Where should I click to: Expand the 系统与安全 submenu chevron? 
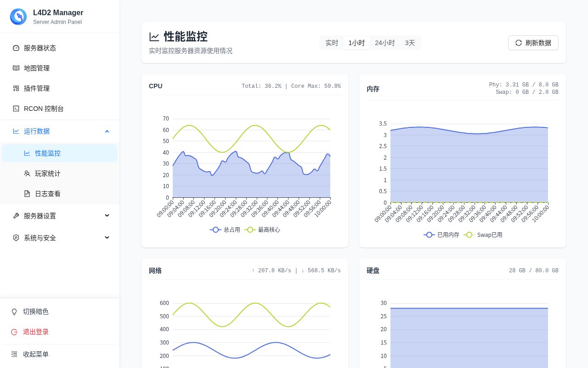pos(107,238)
